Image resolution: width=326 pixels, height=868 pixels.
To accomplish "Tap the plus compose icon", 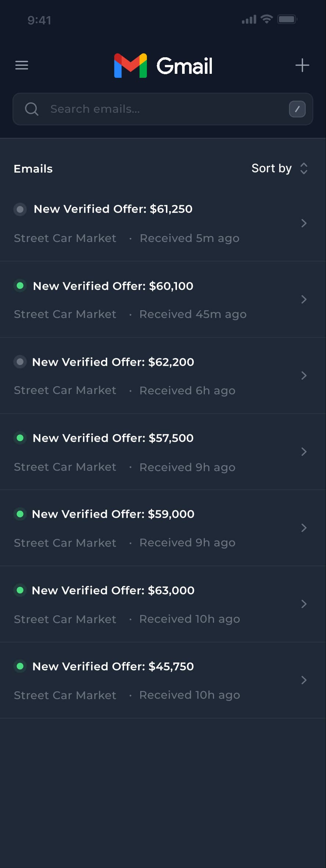I will pyautogui.click(x=302, y=65).
